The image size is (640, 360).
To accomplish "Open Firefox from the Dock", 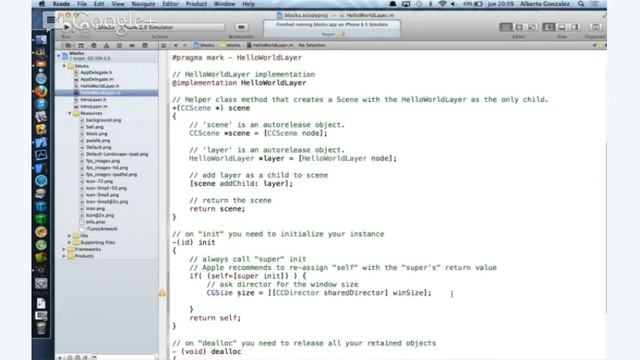I will point(41,91).
